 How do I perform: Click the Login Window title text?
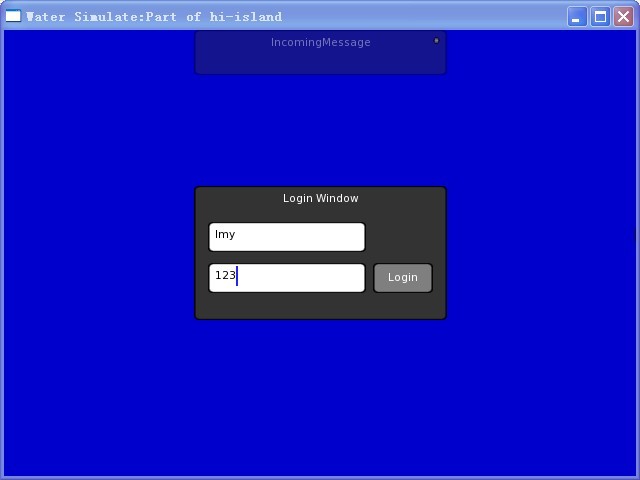click(x=320, y=198)
